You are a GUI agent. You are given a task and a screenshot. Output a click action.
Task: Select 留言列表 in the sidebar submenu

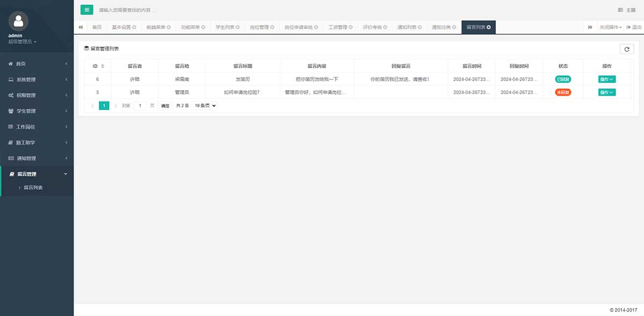[33, 188]
